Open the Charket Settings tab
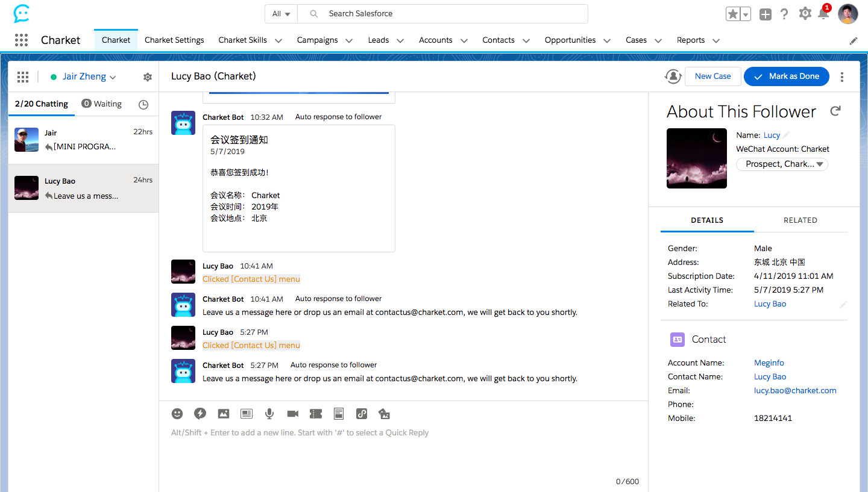868x492 pixels. [x=174, y=40]
